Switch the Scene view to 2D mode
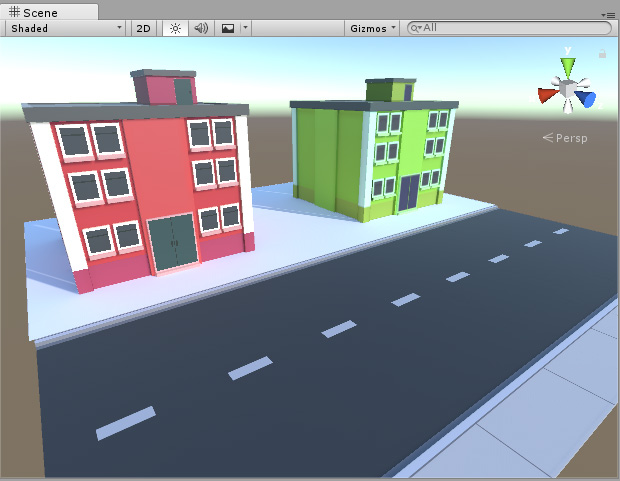620x481 pixels. pos(143,28)
